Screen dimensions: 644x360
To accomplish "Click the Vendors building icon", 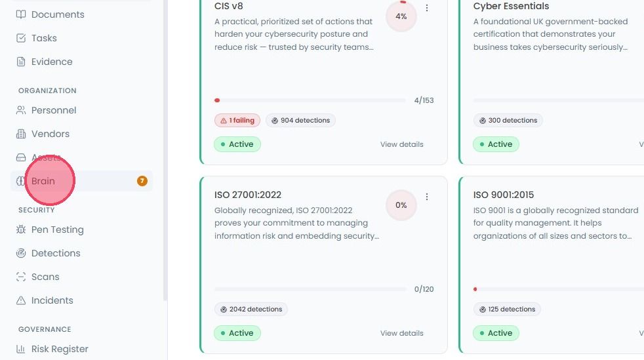I will coord(20,134).
